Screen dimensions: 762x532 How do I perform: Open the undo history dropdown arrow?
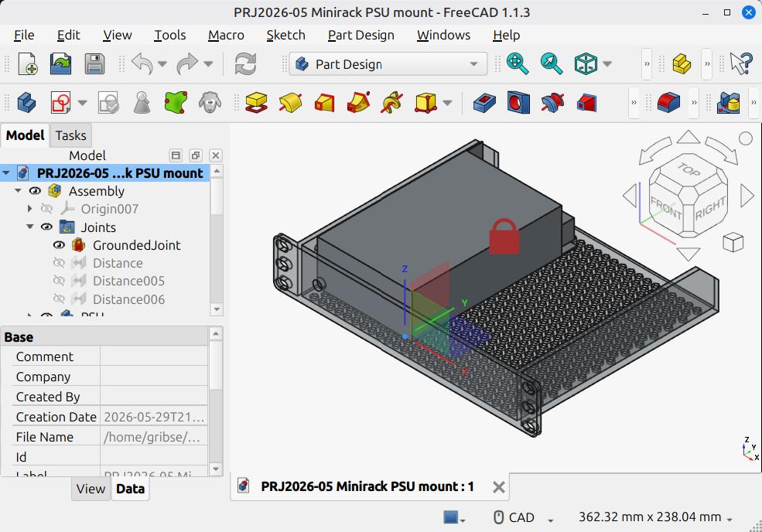pos(162,64)
